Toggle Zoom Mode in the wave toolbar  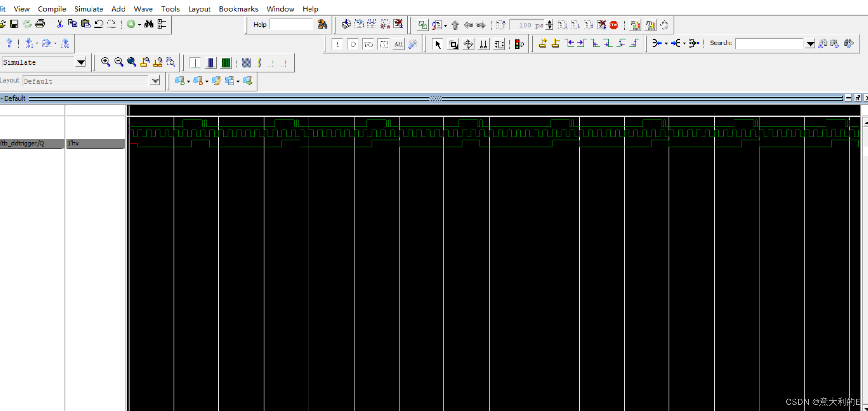point(453,44)
